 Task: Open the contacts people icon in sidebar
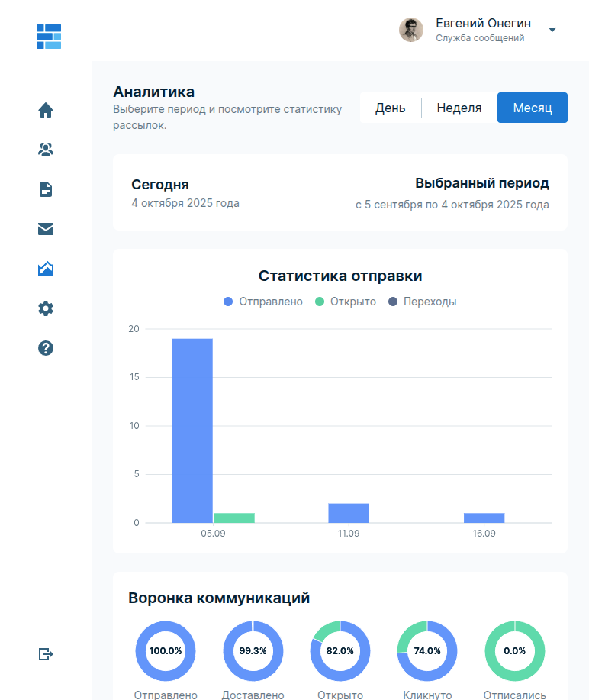(46, 150)
